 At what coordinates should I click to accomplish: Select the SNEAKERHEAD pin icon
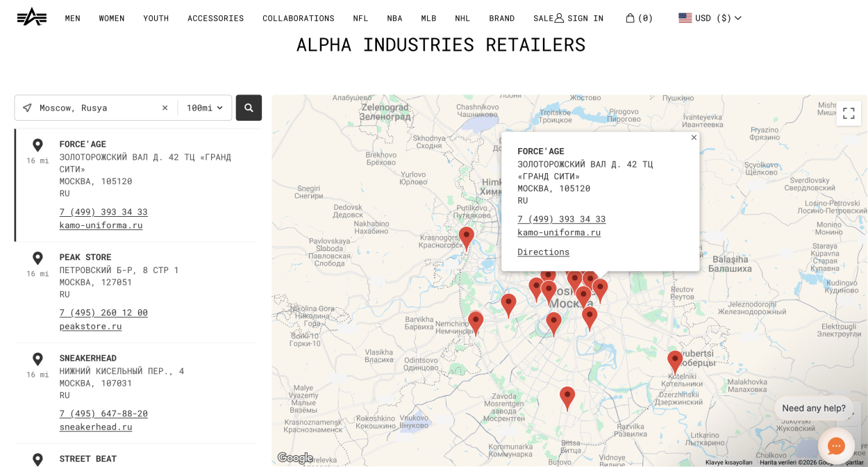coord(37,359)
